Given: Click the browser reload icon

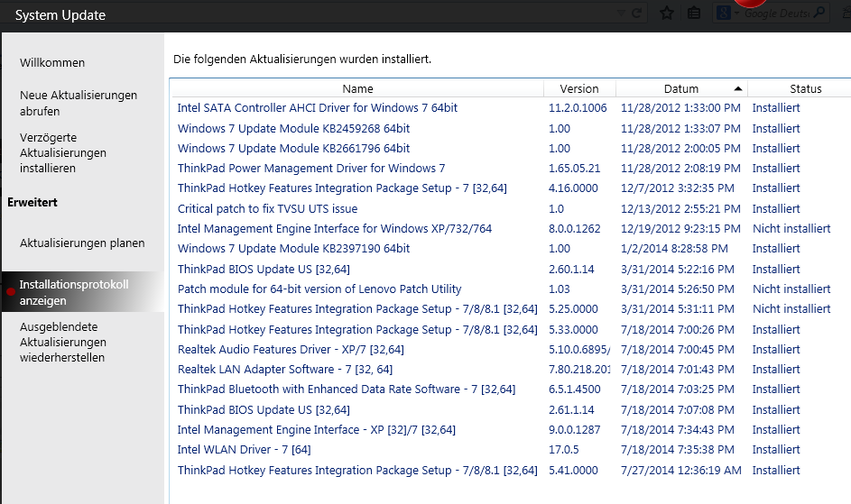Looking at the screenshot, I should pyautogui.click(x=637, y=13).
